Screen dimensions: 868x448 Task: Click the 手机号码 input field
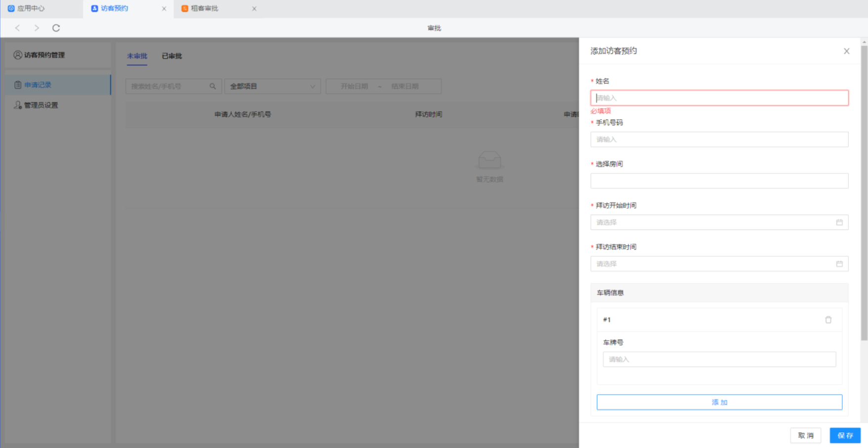719,139
